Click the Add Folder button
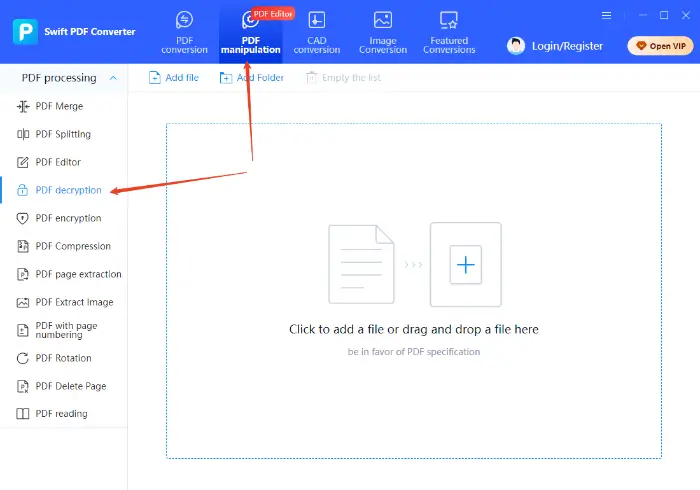The height and width of the screenshot is (490, 700). tap(251, 78)
